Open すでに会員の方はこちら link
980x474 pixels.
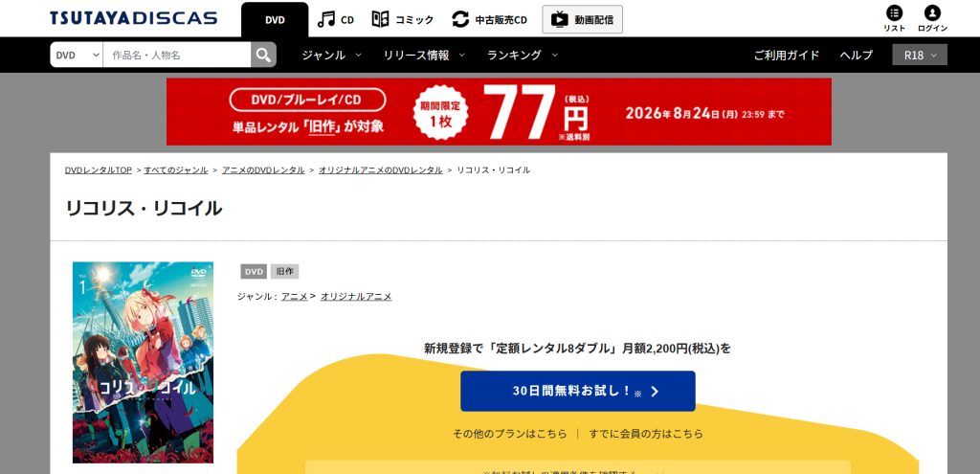coord(646,434)
